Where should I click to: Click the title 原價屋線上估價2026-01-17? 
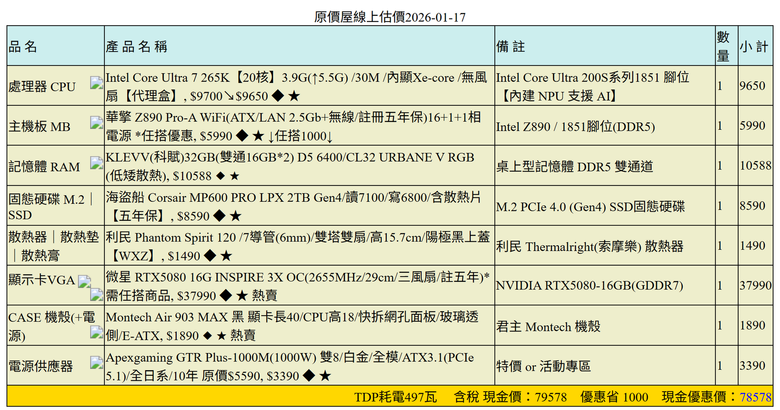390,17
